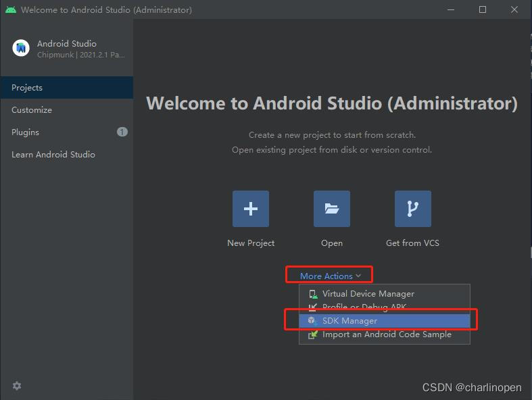Click the Virtual Device Manager icon

coord(312,294)
